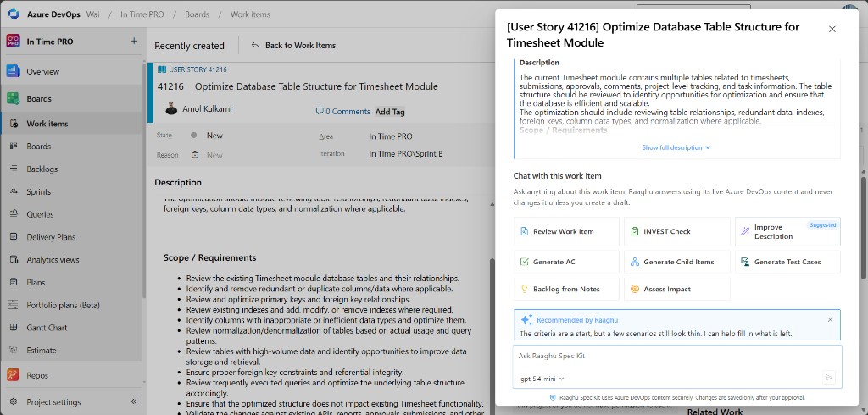Click Work items breadcrumb link
Screen dimensions: 868x415
[250, 14]
